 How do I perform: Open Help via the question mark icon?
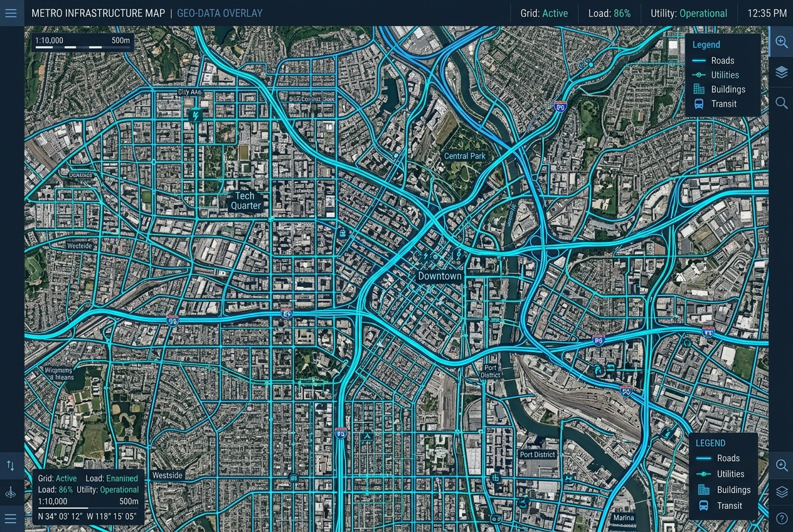click(x=782, y=518)
